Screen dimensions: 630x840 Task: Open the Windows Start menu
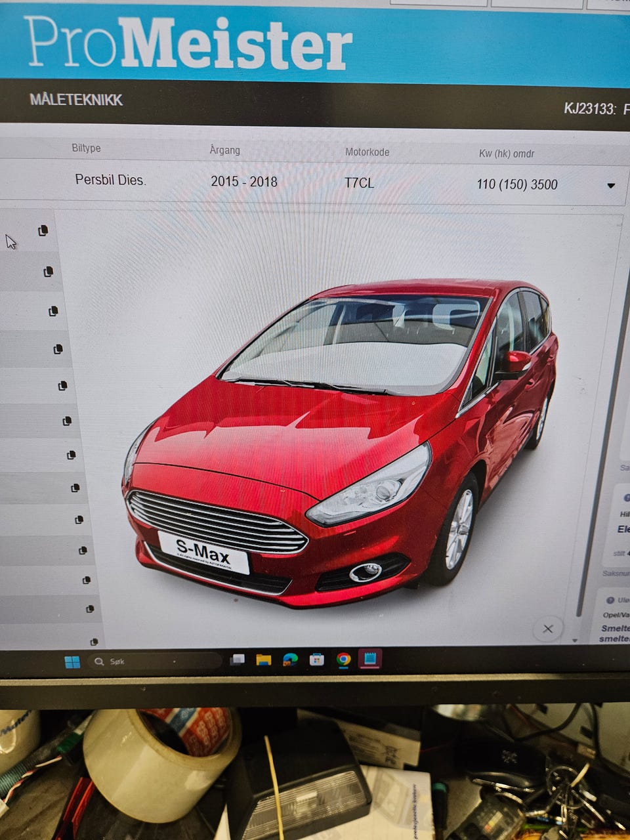[x=72, y=661]
